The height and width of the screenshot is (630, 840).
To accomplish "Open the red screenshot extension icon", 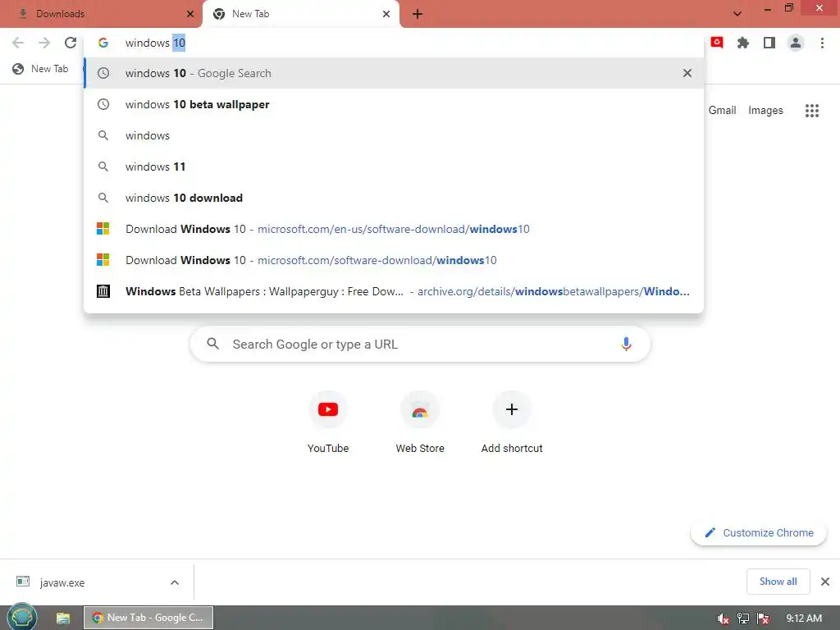I will (717, 43).
